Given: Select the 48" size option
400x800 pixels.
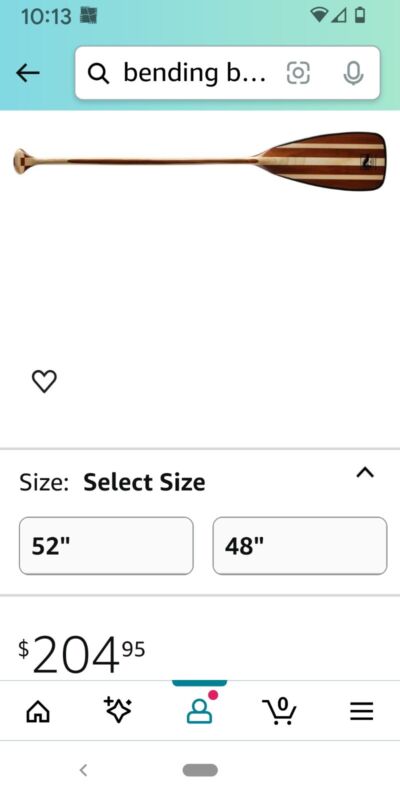Looking at the screenshot, I should pos(300,545).
